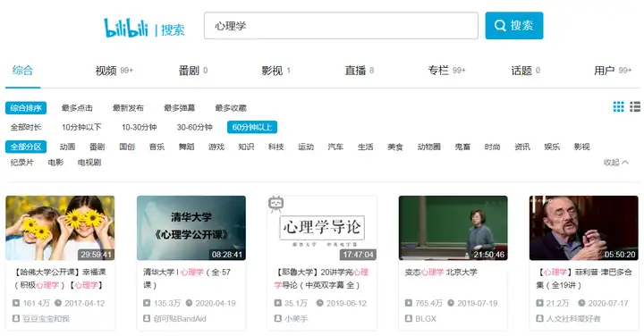The height and width of the screenshot is (336, 644).
Task: Click uploader icon beside 小美手
Action: pos(277,318)
